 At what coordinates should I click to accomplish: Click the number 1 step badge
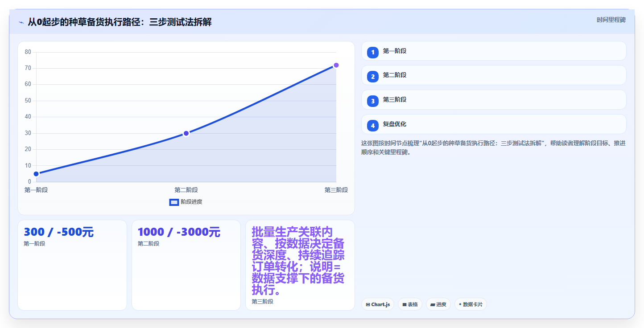click(x=373, y=53)
